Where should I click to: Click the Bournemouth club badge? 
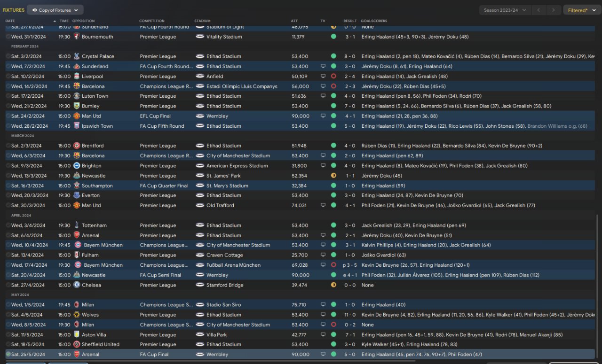tap(77, 37)
